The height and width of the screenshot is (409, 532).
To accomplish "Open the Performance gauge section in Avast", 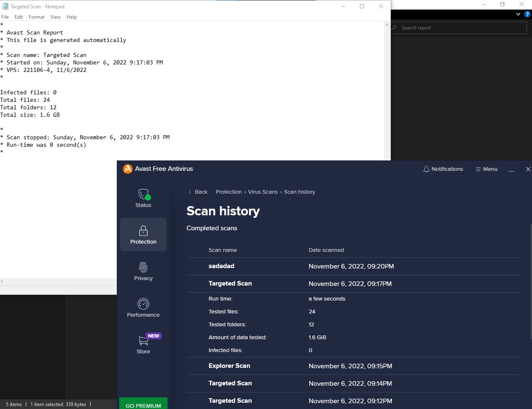I will (143, 308).
